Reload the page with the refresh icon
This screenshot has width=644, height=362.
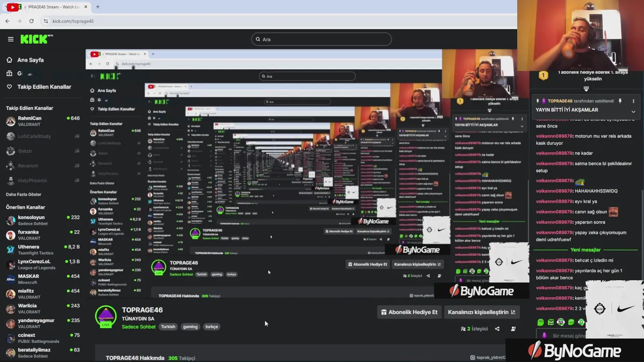(x=31, y=21)
